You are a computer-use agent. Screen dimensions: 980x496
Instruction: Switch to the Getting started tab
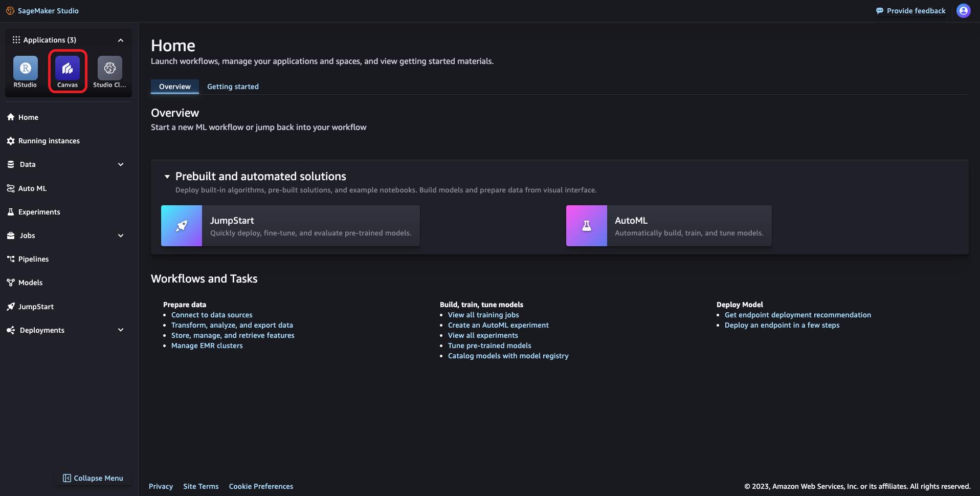[233, 87]
